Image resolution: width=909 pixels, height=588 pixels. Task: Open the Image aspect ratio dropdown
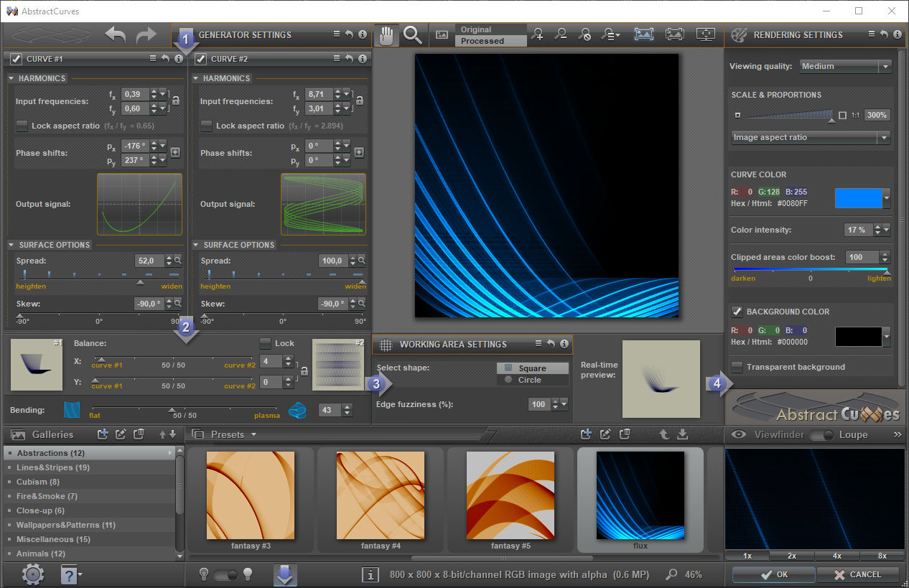tap(811, 137)
